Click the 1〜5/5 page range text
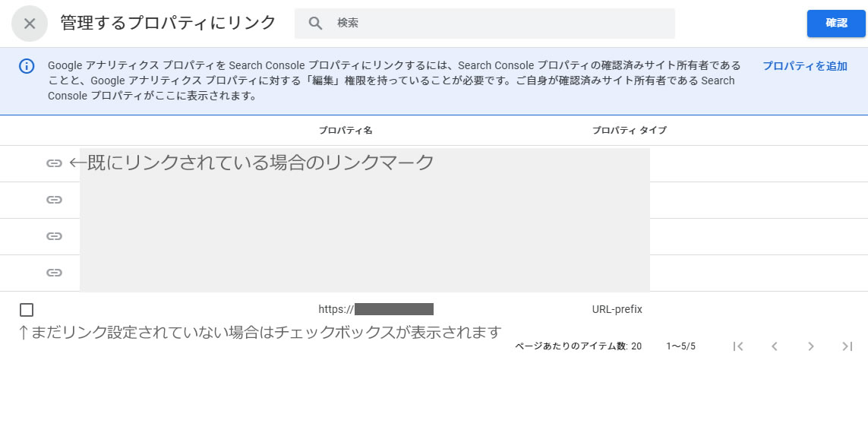Viewport: 868px width, 436px height. (681, 346)
